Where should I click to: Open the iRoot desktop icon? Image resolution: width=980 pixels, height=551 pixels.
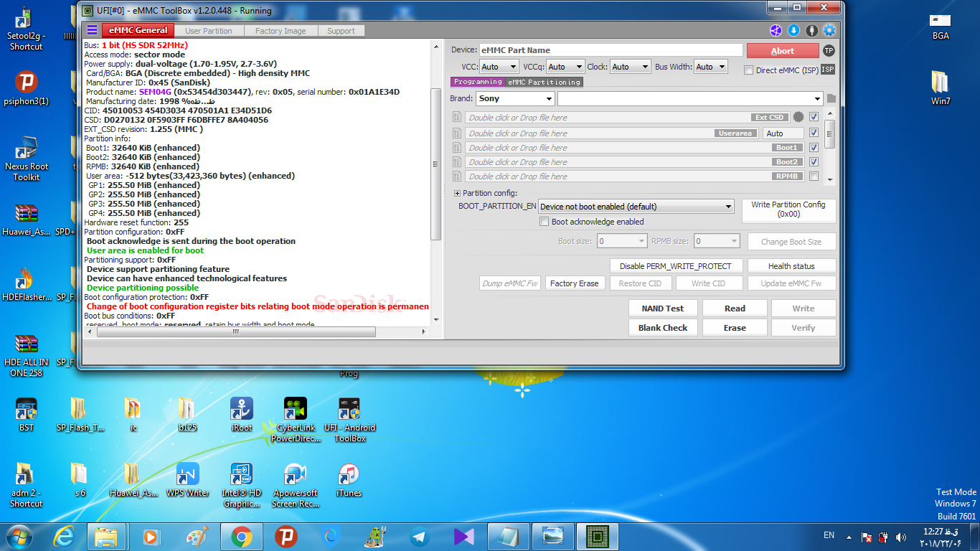(x=242, y=415)
